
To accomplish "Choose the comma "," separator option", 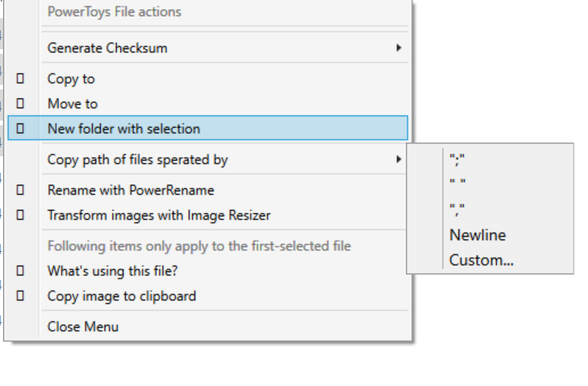I will coord(456,208).
